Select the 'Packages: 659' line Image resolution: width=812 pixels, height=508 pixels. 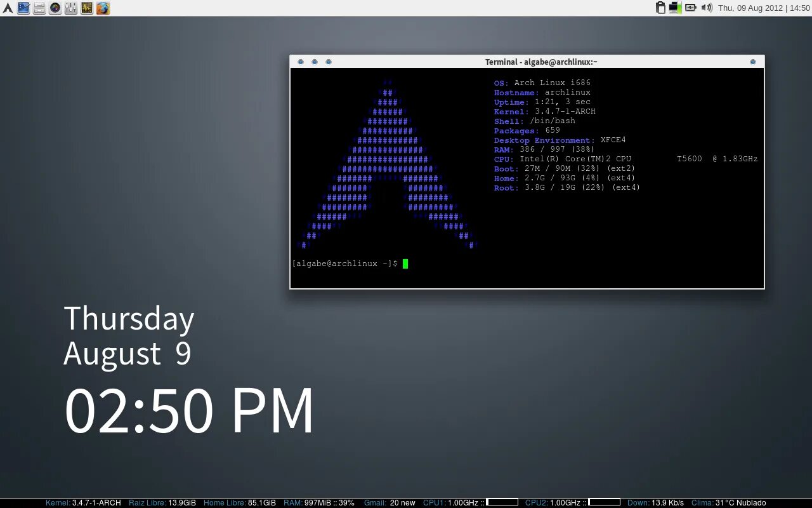527,130
